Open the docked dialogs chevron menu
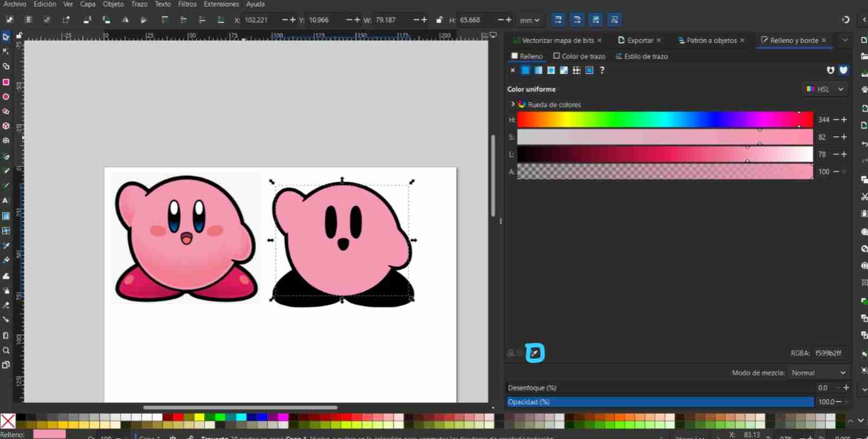Image resolution: width=868 pixels, height=439 pixels. tap(845, 40)
